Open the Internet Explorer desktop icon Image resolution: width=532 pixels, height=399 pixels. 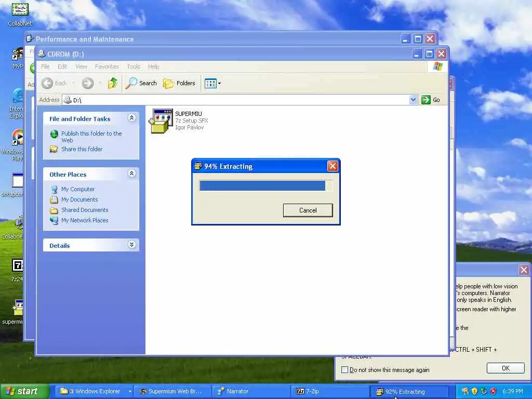[16, 103]
